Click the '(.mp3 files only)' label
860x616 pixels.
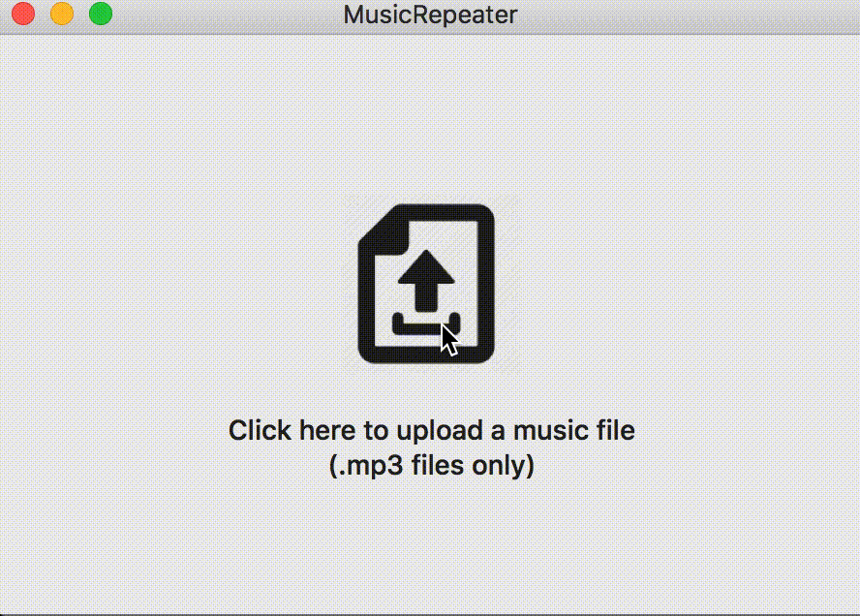[432, 465]
